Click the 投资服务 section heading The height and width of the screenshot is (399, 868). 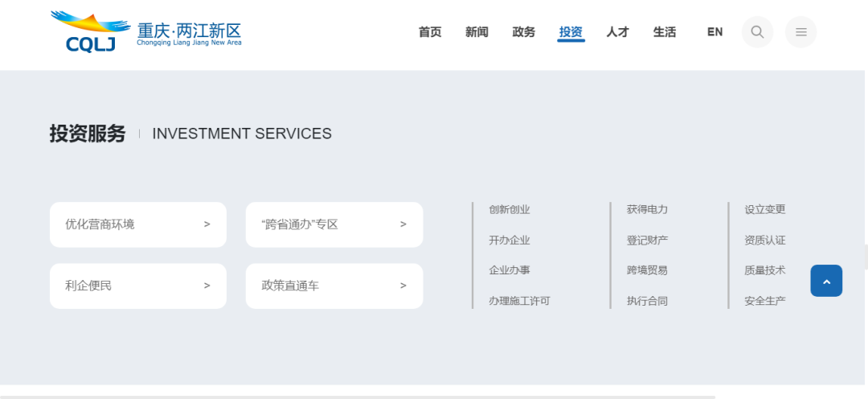click(88, 134)
